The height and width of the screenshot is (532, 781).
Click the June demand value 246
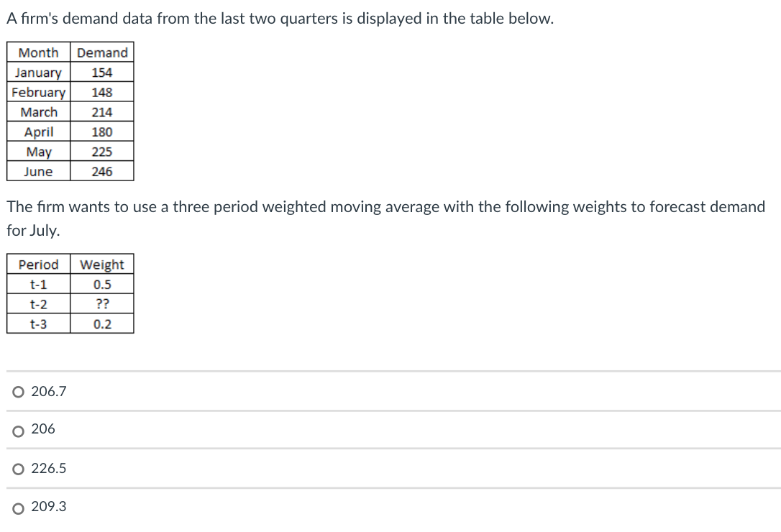coord(102,170)
